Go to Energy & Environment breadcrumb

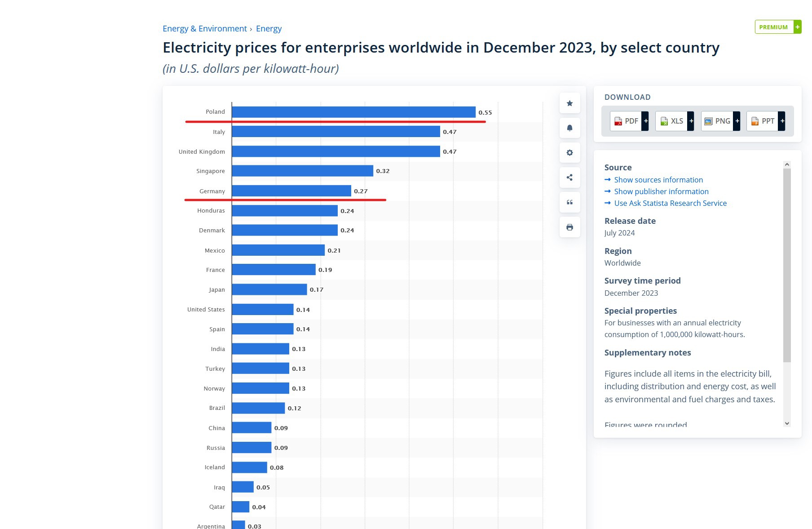point(204,29)
